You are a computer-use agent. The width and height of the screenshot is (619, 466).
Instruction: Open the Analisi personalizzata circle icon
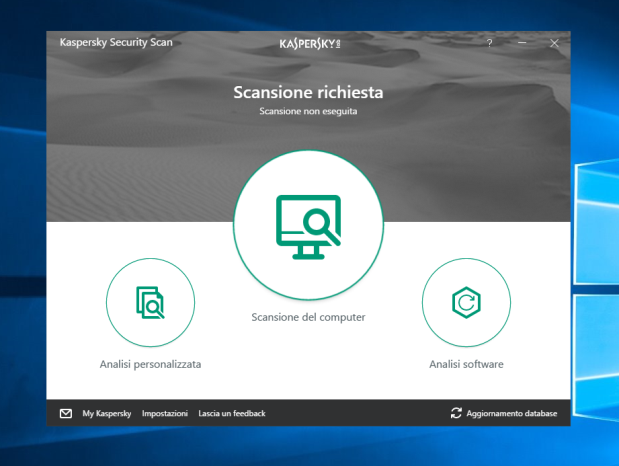(150, 303)
